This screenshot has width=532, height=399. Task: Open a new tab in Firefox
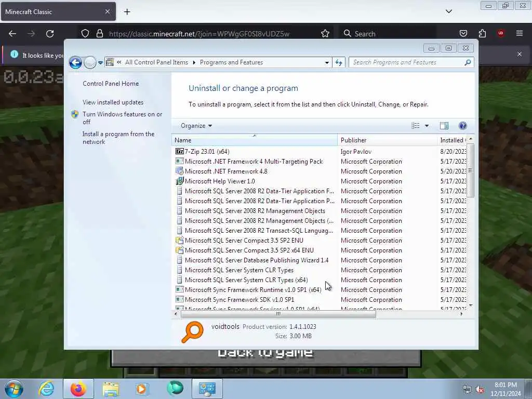coord(127,12)
